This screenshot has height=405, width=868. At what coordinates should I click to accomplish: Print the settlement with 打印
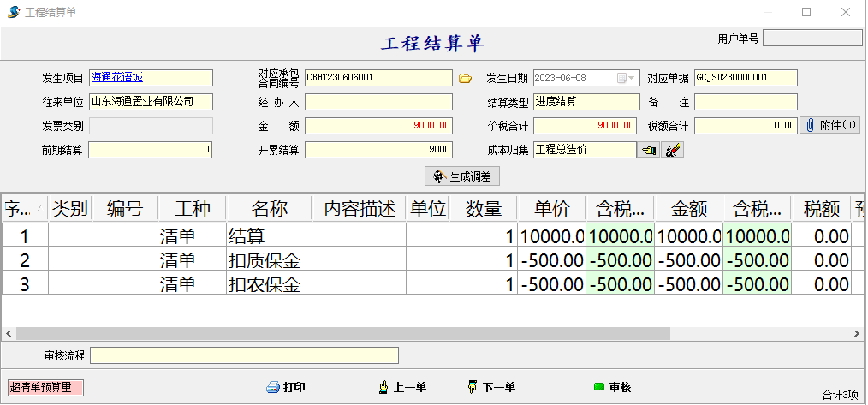(x=286, y=388)
